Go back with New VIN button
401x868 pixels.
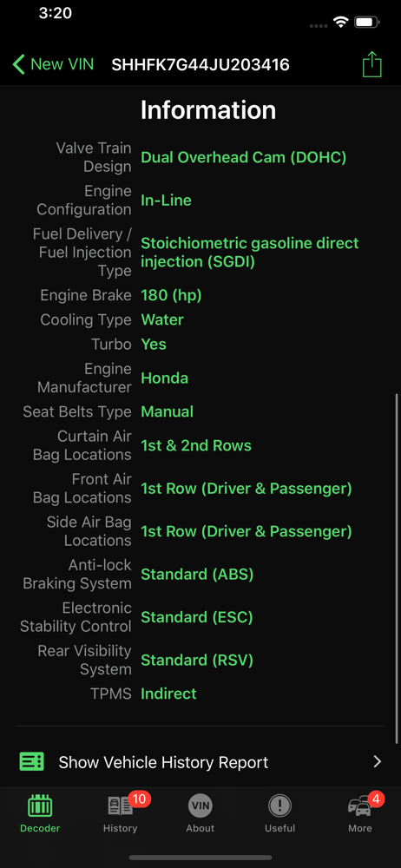pos(53,65)
